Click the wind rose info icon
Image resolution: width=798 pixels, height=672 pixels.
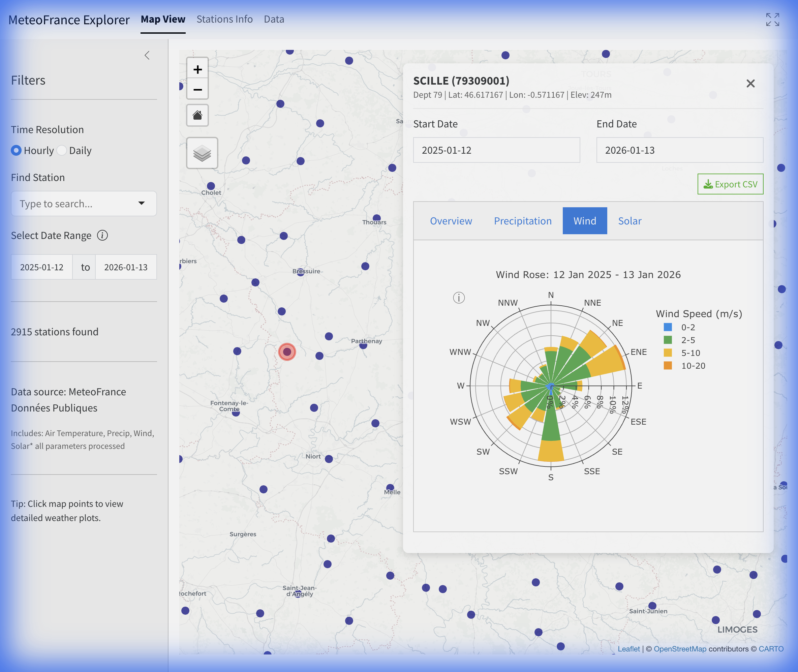(459, 298)
